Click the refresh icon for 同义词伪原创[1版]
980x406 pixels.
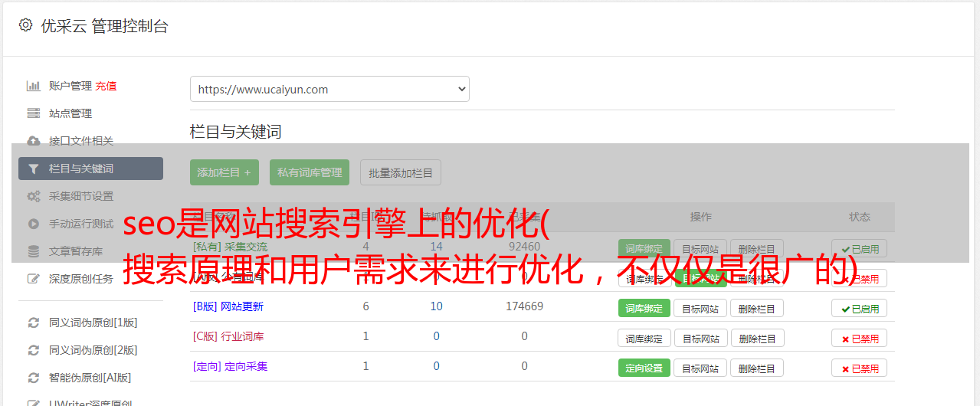tap(33, 323)
